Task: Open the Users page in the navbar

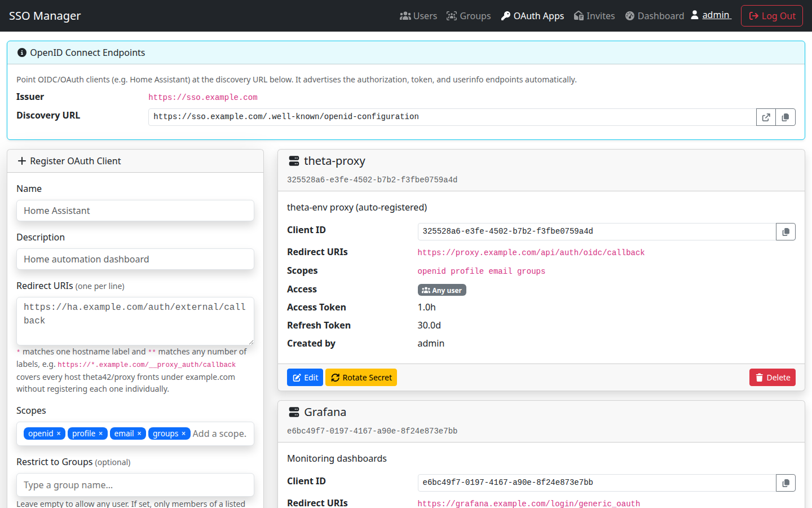Action: [418, 16]
